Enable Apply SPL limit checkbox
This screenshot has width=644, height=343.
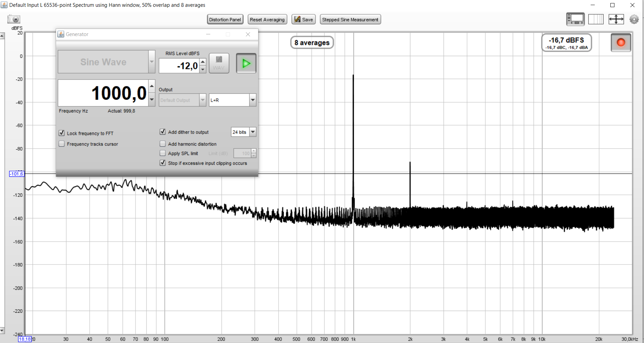click(163, 153)
